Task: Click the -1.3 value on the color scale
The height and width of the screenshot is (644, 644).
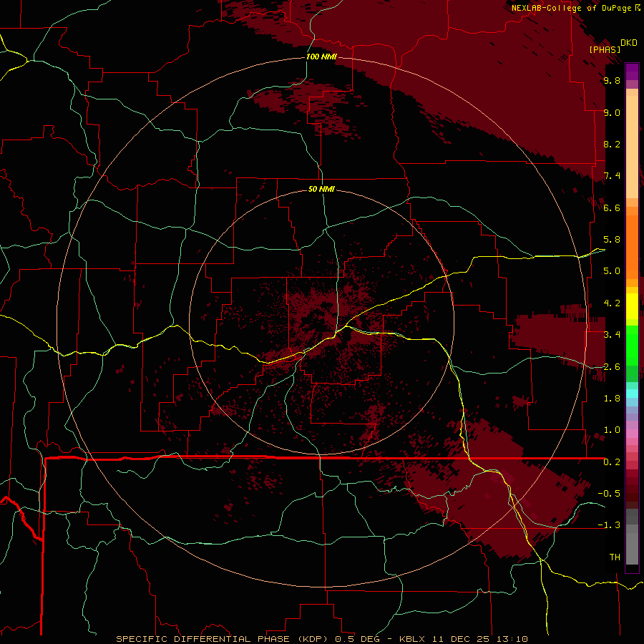Action: pos(609,525)
